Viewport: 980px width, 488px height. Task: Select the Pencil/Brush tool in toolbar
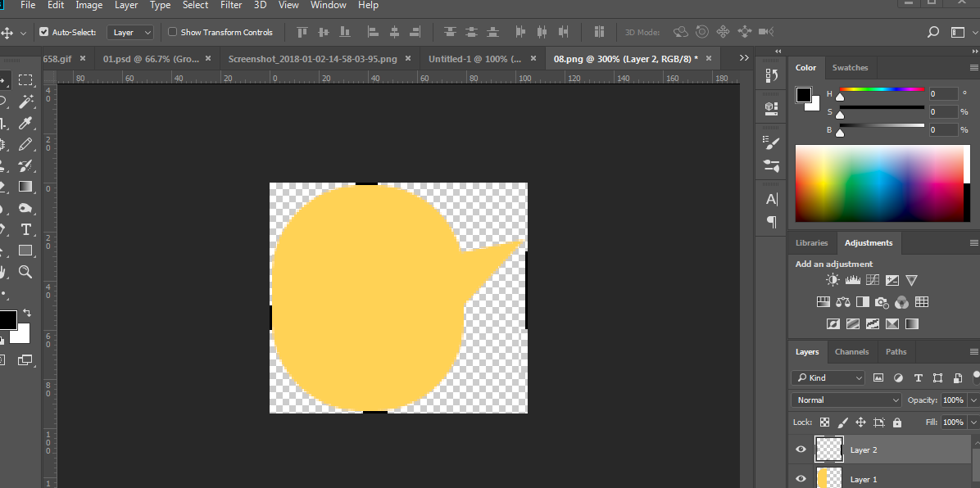point(25,144)
